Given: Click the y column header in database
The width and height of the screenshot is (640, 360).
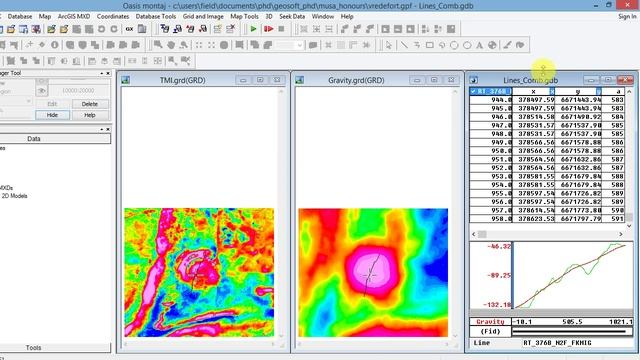Looking at the screenshot, I should (578, 91).
